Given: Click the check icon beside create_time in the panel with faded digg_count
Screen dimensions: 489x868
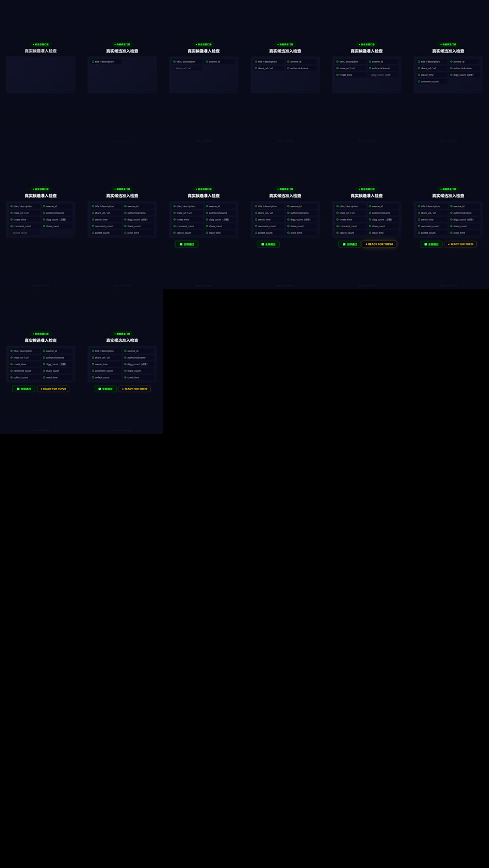Looking at the screenshot, I should [337, 75].
